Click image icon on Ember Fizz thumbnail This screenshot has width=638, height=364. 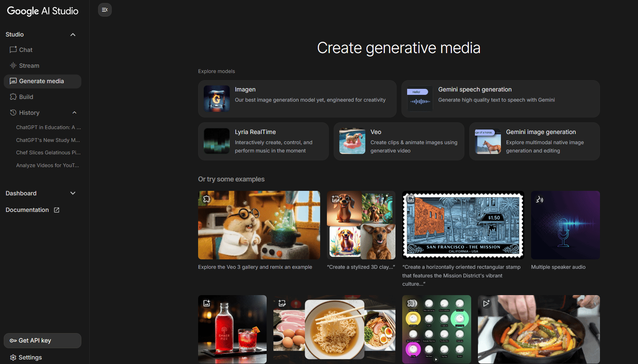pyautogui.click(x=207, y=303)
